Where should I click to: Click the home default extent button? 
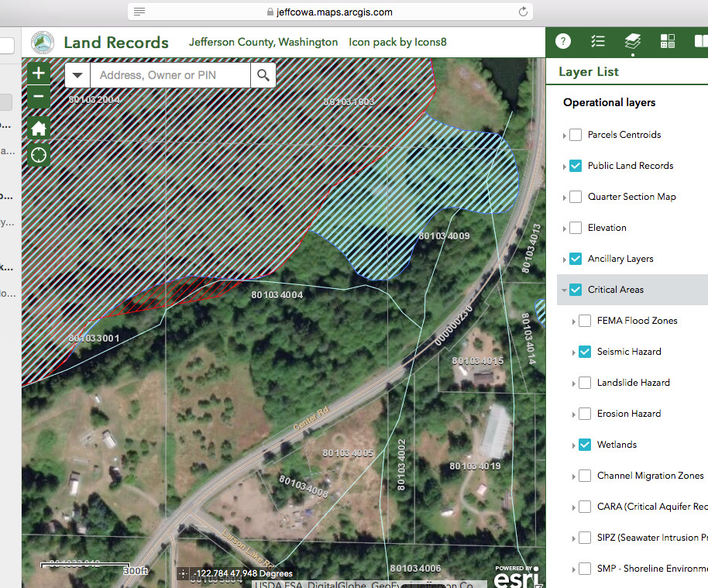[x=39, y=128]
